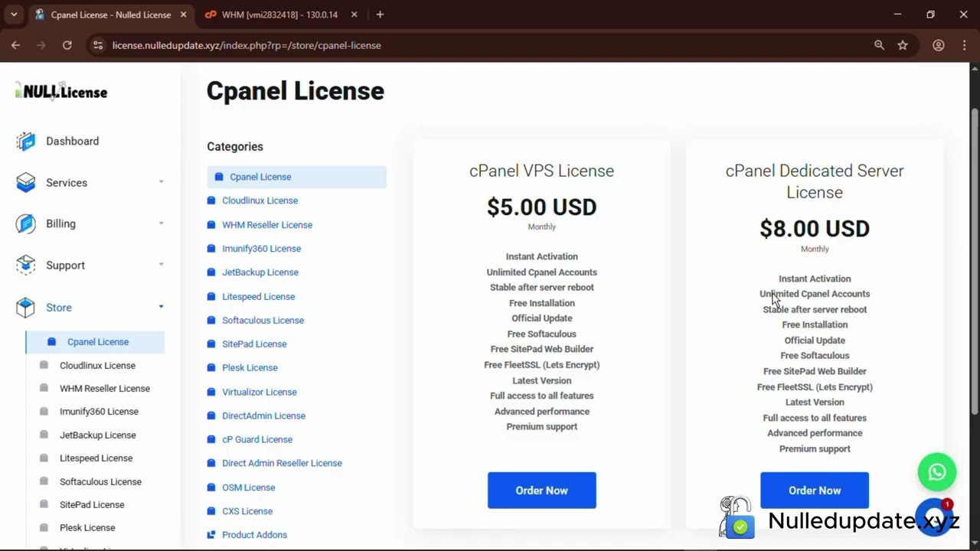Click the cPanel VPS License title

(541, 171)
